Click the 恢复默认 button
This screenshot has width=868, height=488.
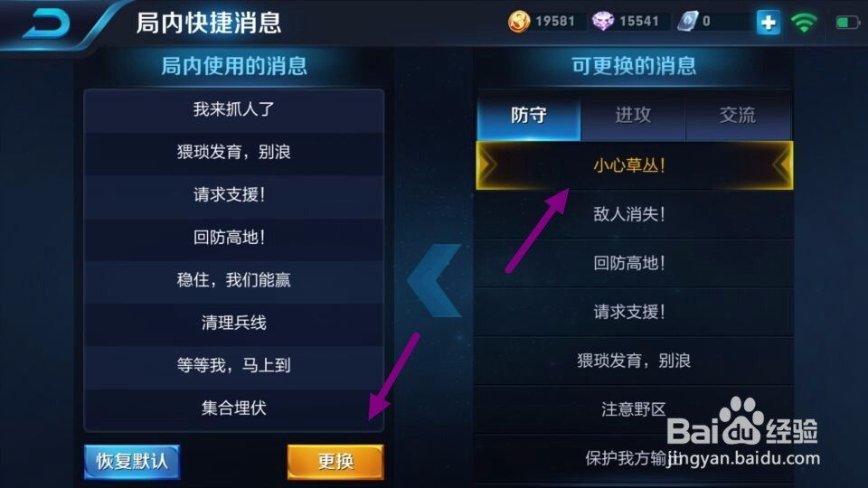(132, 462)
